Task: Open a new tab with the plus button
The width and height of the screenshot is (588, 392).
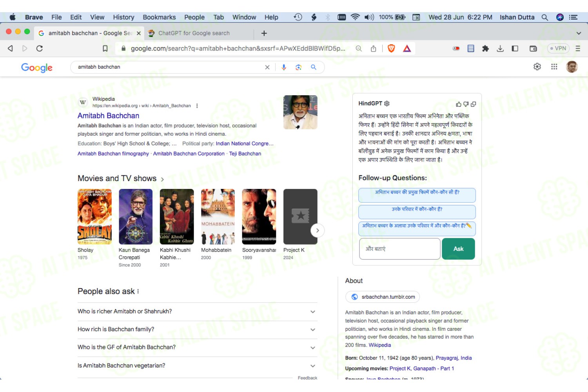Action: pyautogui.click(x=264, y=33)
